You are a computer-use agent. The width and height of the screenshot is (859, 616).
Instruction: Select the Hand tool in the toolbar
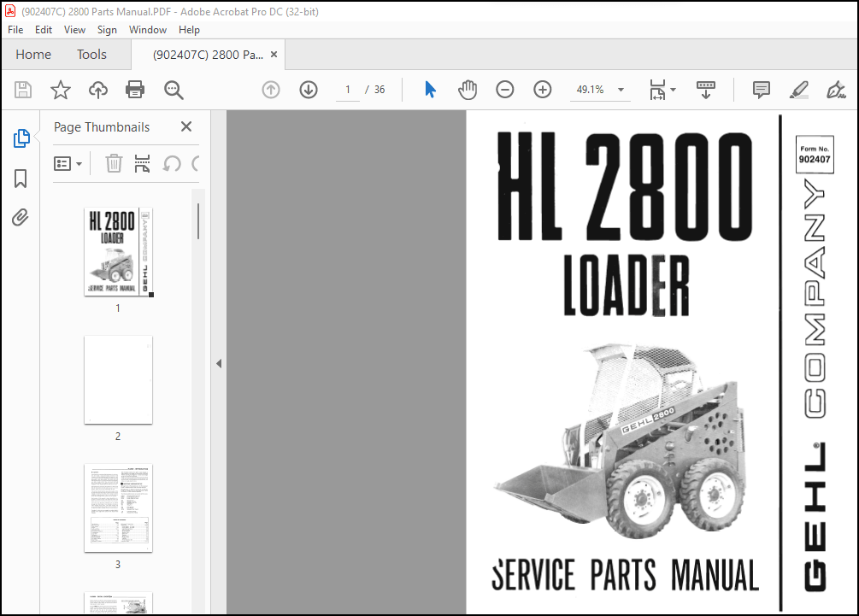click(468, 89)
